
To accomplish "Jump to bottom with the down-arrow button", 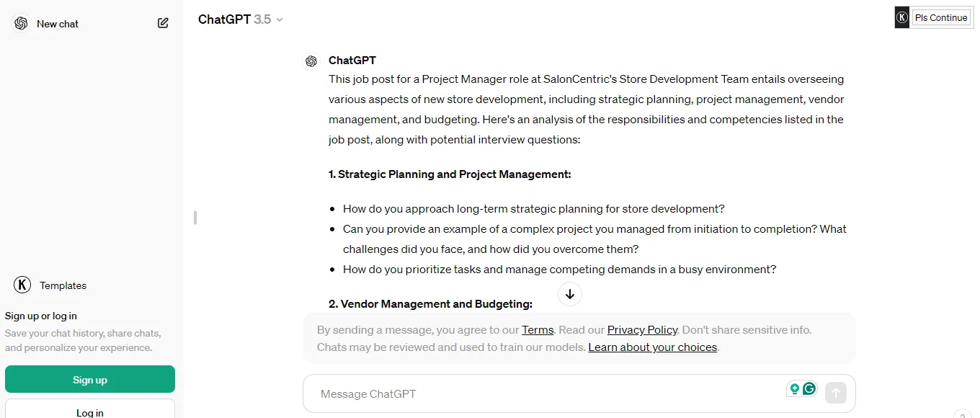I will point(570,294).
